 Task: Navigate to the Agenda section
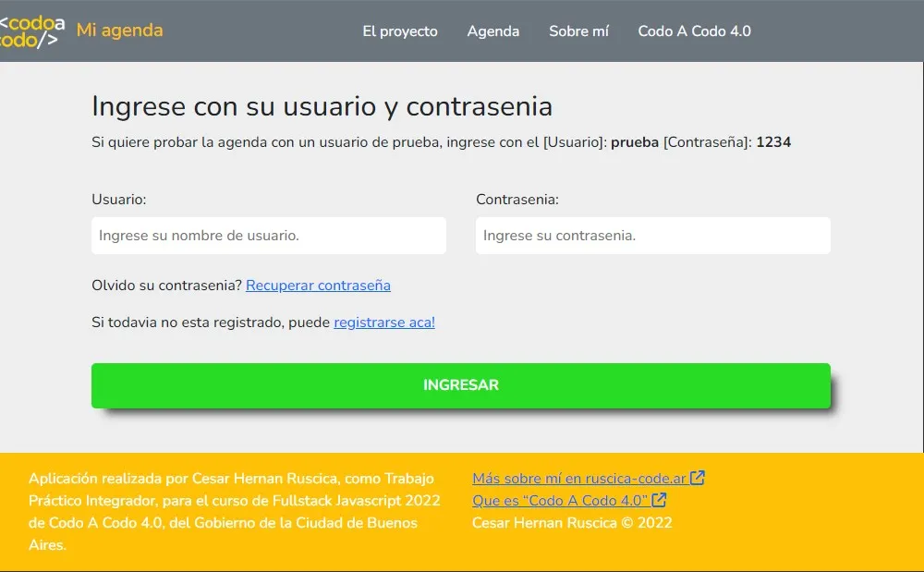click(492, 31)
